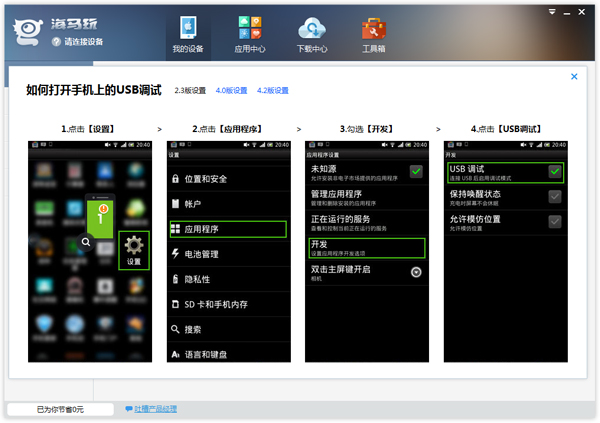The height and width of the screenshot is (423, 600).
Task: Open the 应用中心 tab
Action: tap(250, 35)
